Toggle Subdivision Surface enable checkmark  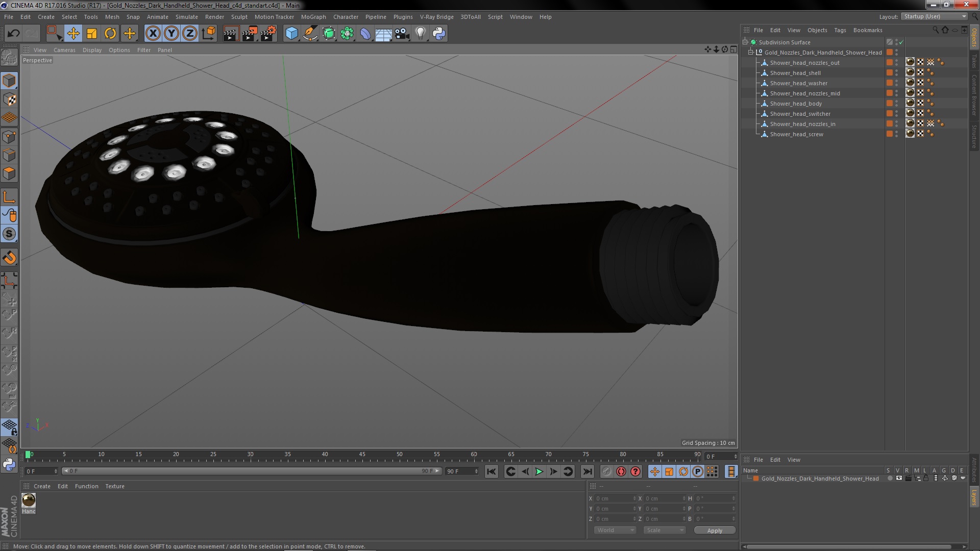pyautogui.click(x=901, y=42)
